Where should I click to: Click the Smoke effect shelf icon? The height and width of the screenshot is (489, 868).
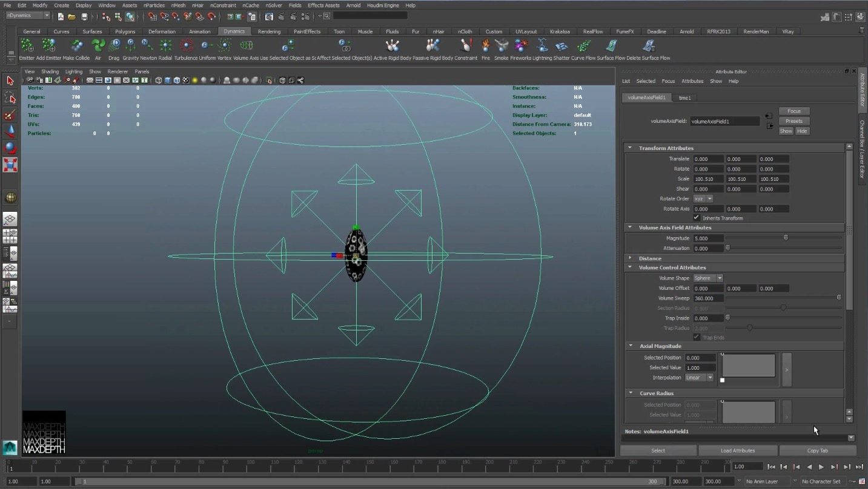(502, 45)
